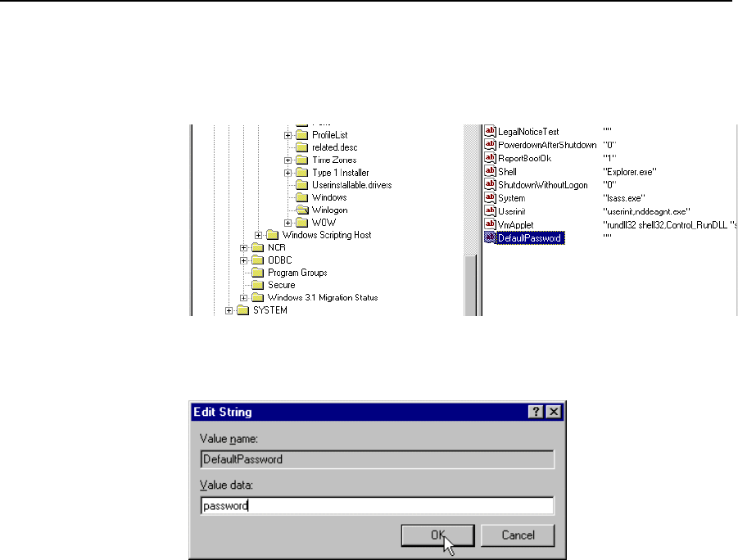Click the DefaultPassword value icon
The image size is (738, 560).
coord(490,237)
